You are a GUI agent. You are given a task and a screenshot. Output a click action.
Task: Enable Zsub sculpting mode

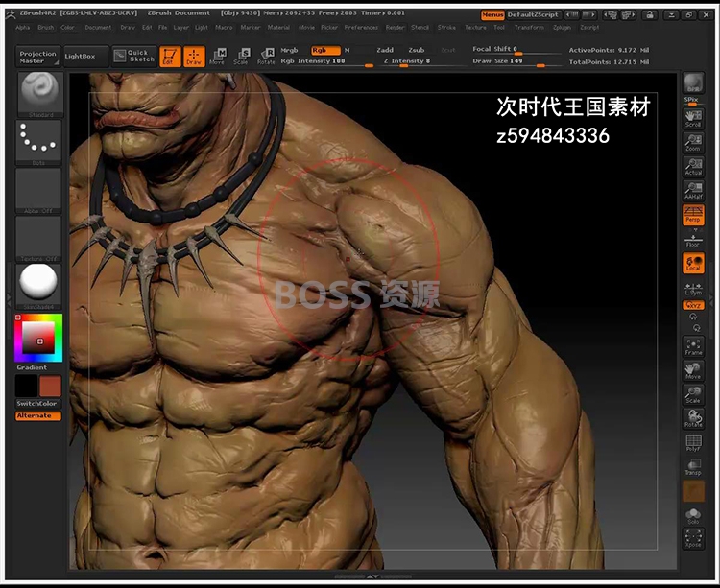(x=416, y=50)
